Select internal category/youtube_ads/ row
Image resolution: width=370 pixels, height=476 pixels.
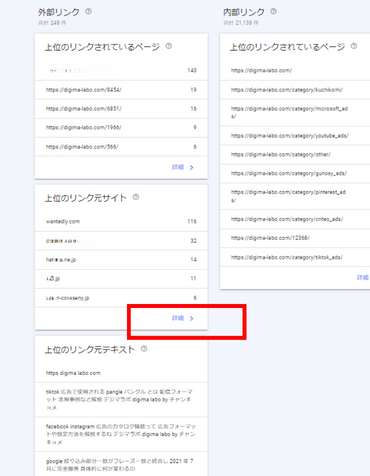coord(295,136)
